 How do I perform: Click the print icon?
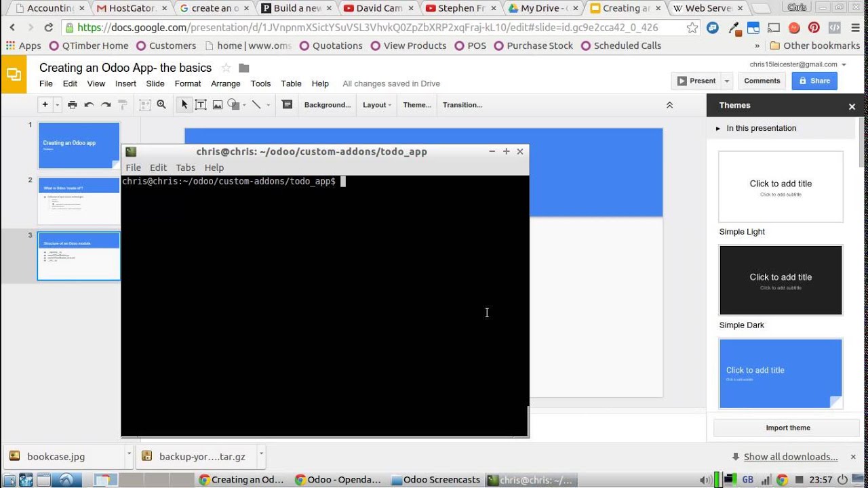tap(73, 105)
